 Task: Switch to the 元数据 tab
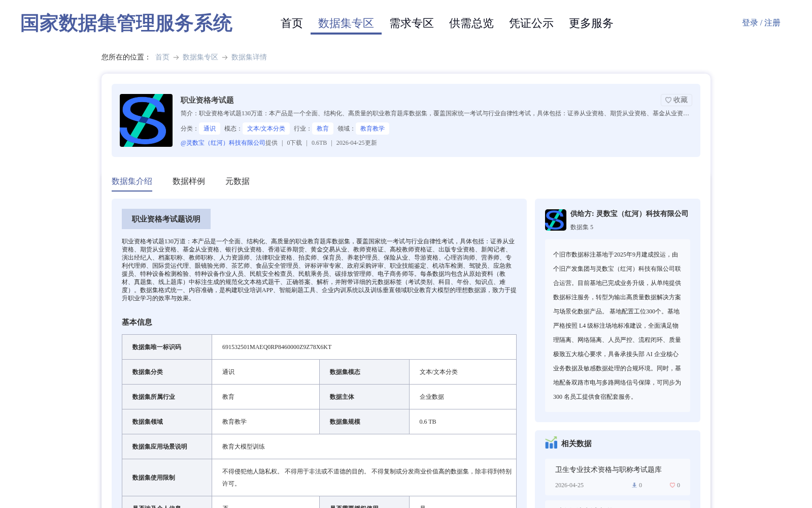pos(238,181)
